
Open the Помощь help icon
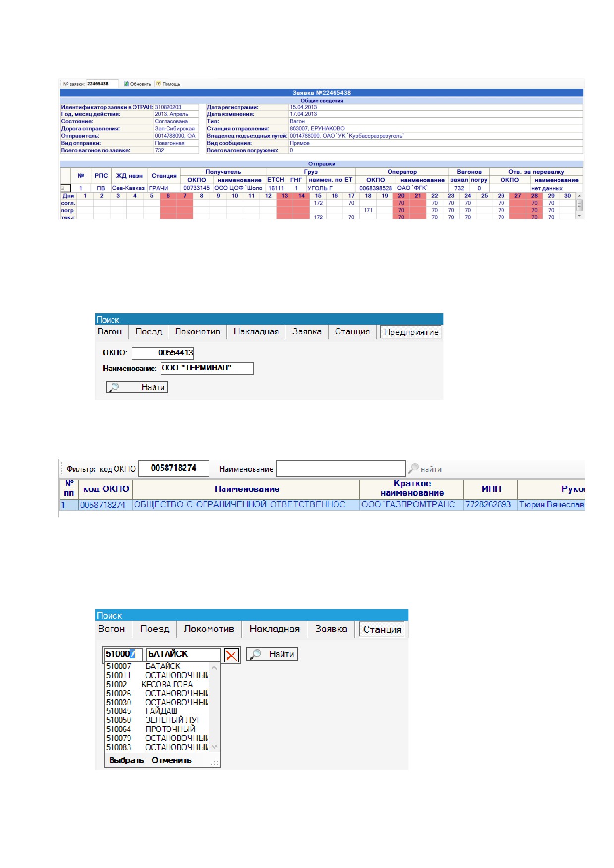coord(159,84)
